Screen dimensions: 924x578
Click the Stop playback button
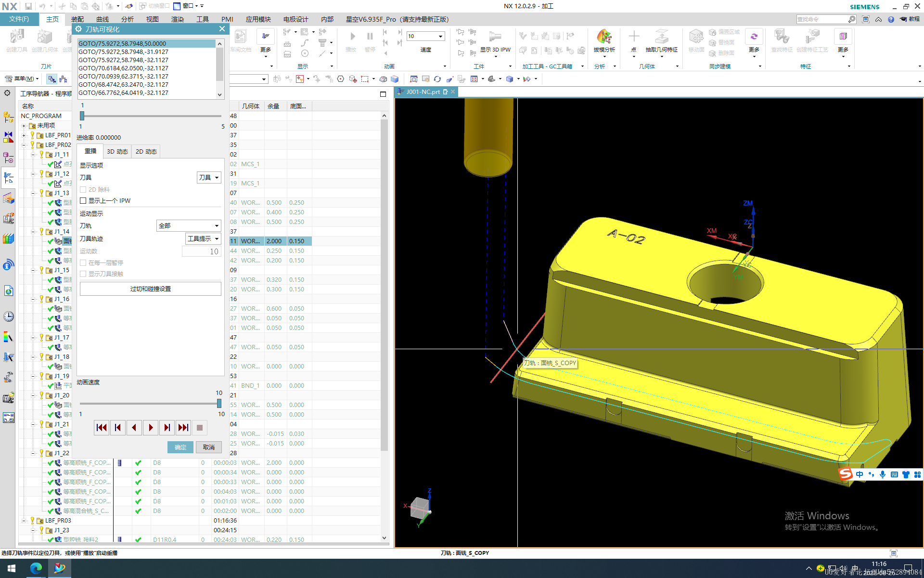point(200,427)
